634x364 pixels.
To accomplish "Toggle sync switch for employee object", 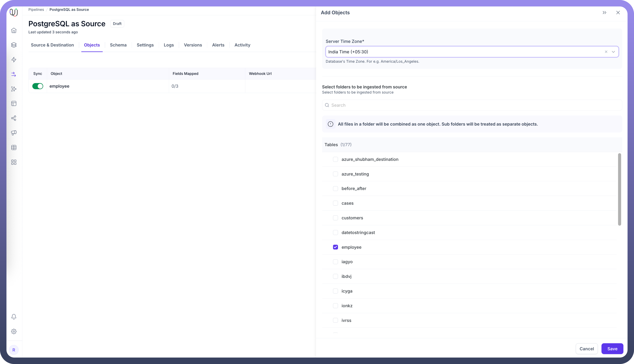I will [x=38, y=86].
